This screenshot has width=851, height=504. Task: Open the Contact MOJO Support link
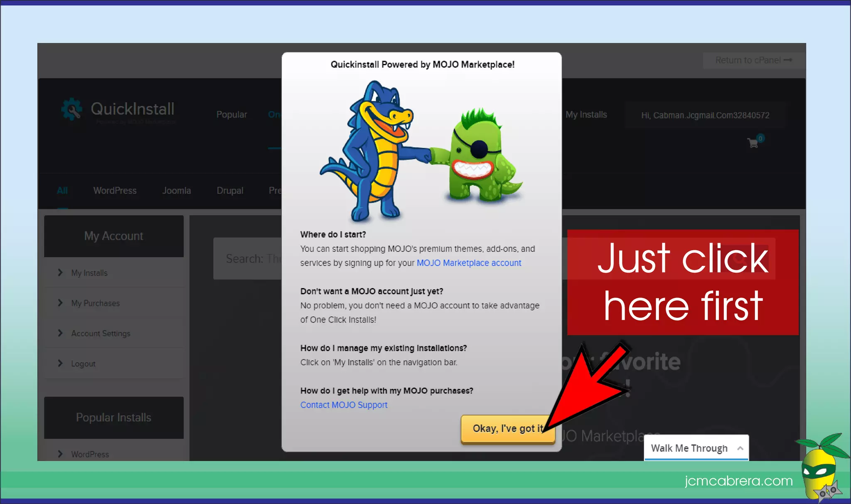pyautogui.click(x=344, y=405)
